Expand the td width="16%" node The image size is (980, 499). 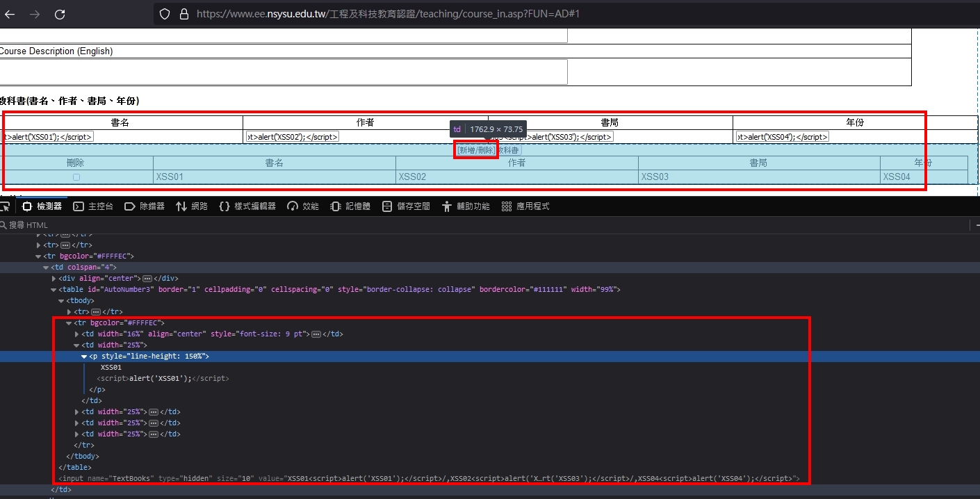(x=77, y=334)
